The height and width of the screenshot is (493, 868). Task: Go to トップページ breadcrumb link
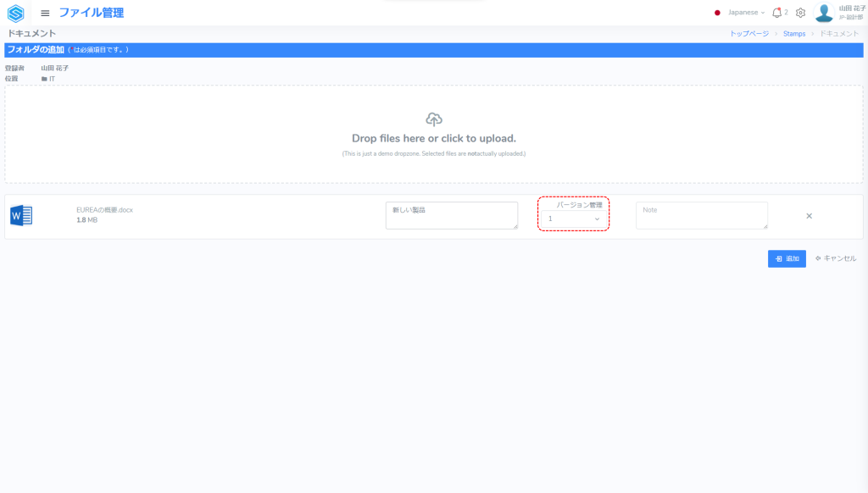click(x=749, y=33)
